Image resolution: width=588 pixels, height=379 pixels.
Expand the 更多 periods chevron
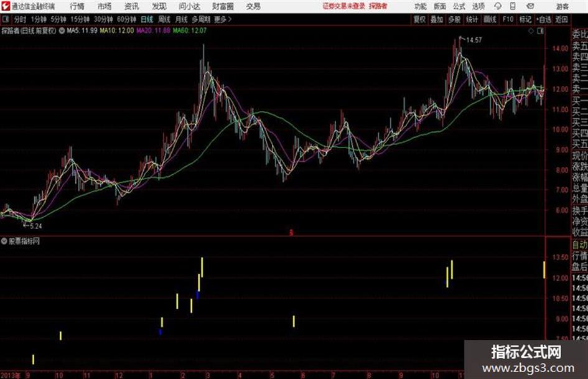tap(223, 19)
